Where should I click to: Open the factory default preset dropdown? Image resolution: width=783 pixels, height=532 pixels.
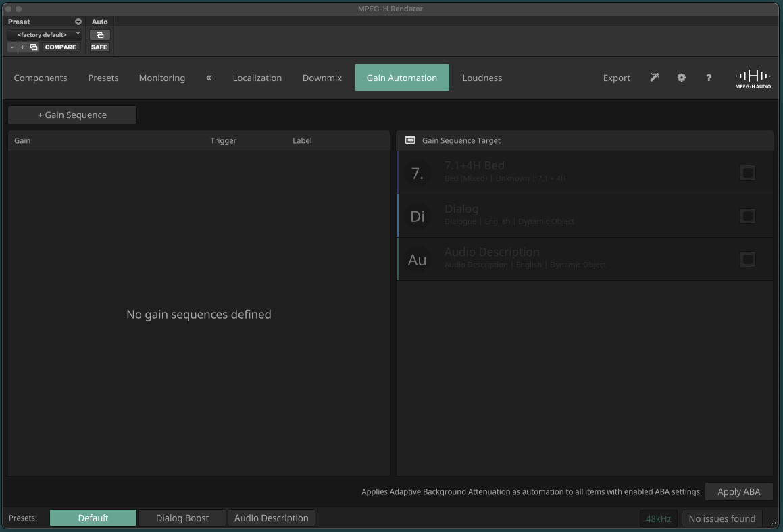coord(45,35)
